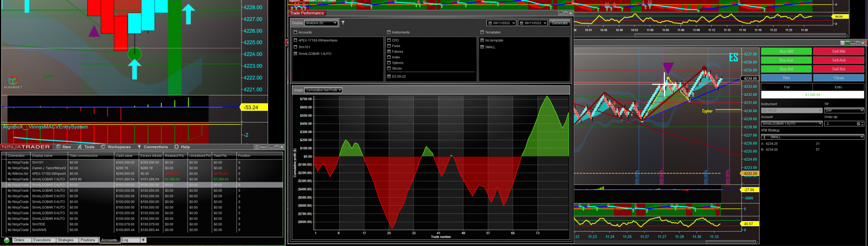Click the Tools wrench icon

[x=80, y=147]
